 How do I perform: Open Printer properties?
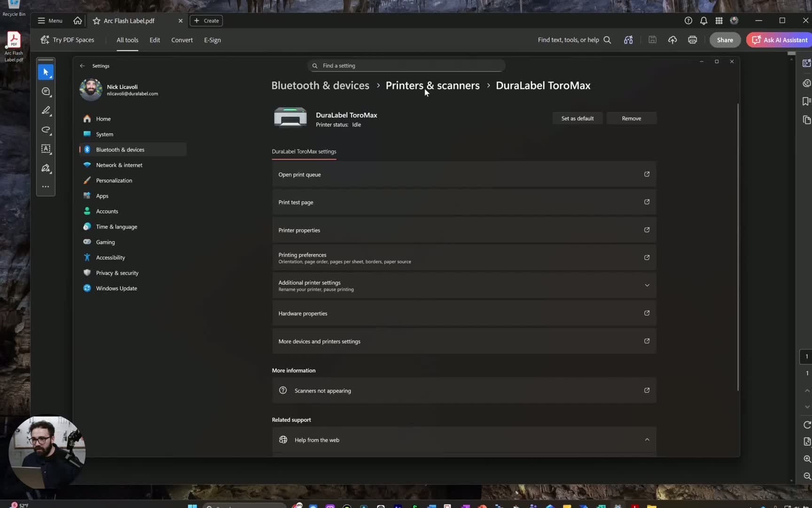pos(464,230)
